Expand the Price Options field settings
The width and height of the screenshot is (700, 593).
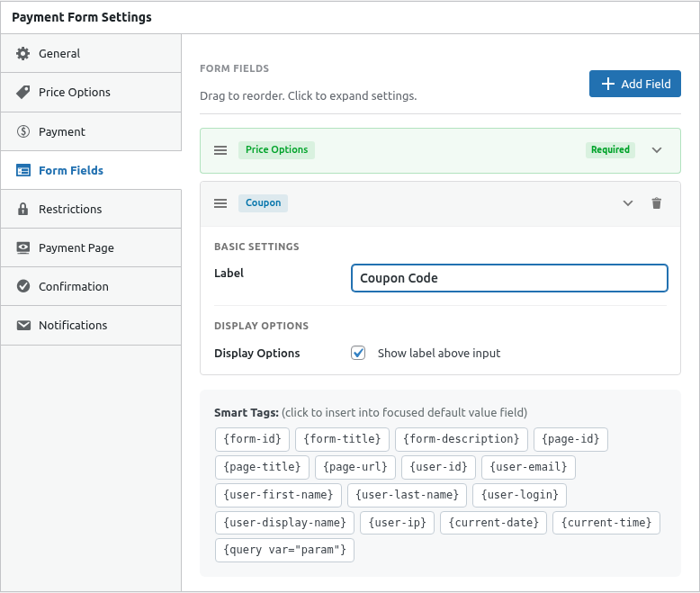point(657,150)
